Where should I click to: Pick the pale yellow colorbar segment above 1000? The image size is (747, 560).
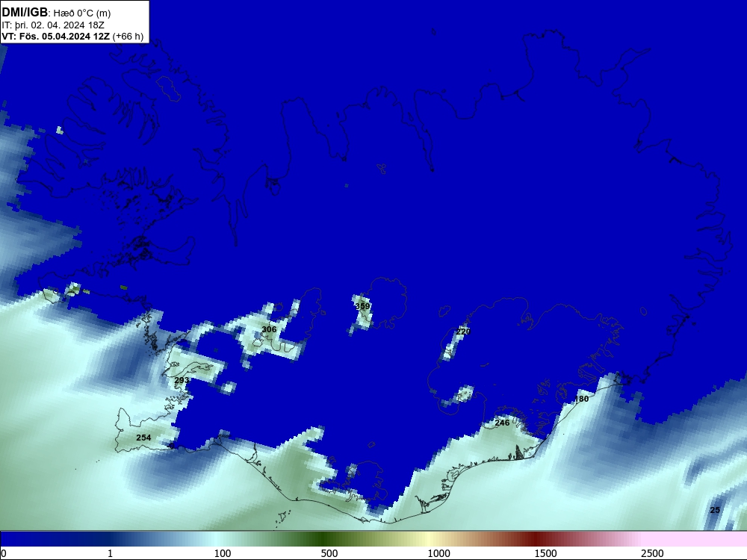pyautogui.click(x=429, y=539)
